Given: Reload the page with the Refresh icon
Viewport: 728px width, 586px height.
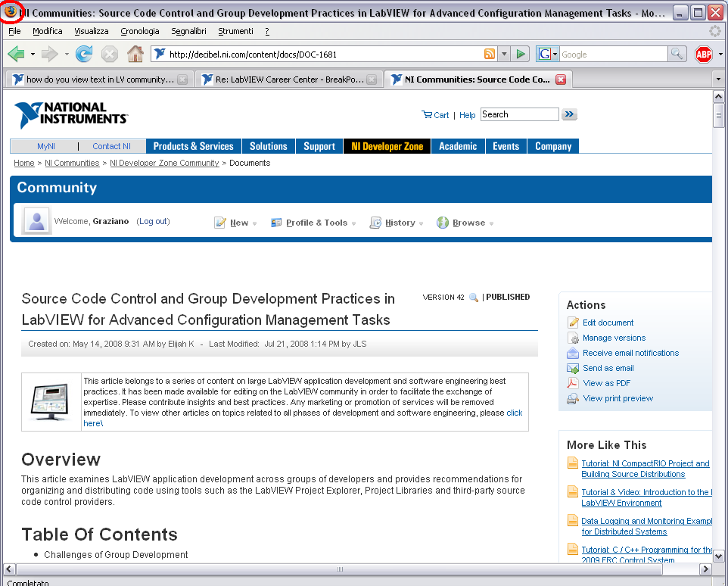Looking at the screenshot, I should [x=84, y=54].
